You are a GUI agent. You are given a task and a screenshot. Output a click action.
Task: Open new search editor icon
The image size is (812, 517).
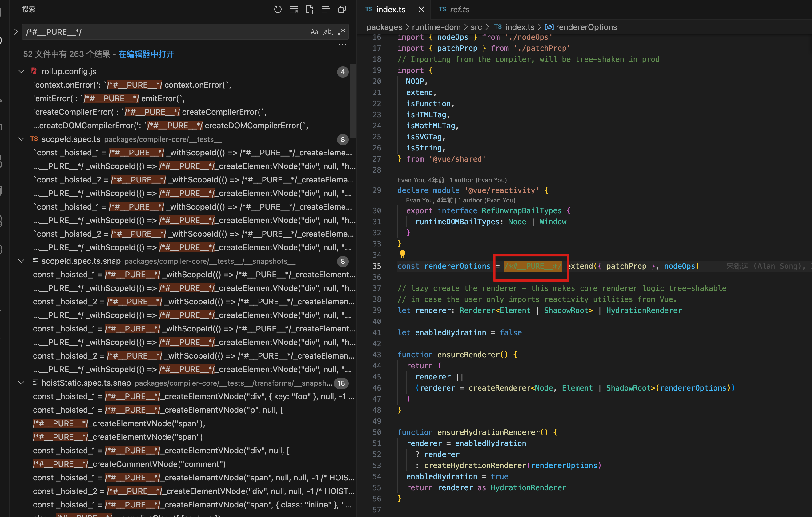pyautogui.click(x=310, y=10)
